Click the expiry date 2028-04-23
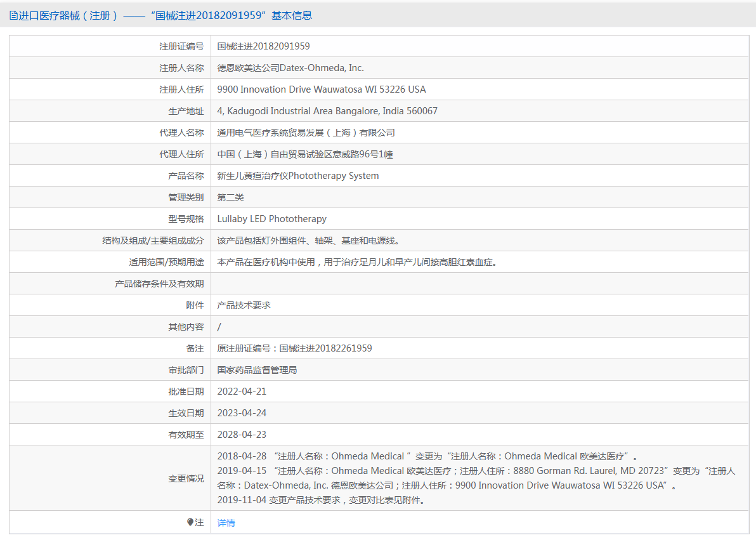This screenshot has width=756, height=540. [x=242, y=435]
